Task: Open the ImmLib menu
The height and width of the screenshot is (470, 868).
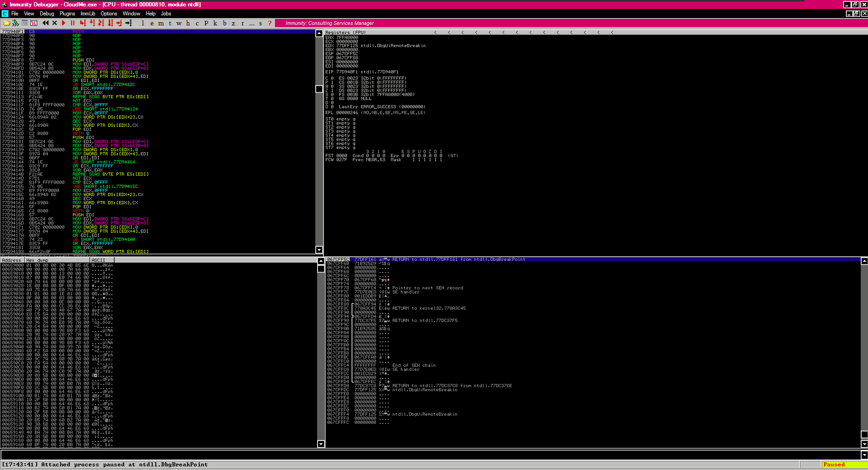Action: 88,14
